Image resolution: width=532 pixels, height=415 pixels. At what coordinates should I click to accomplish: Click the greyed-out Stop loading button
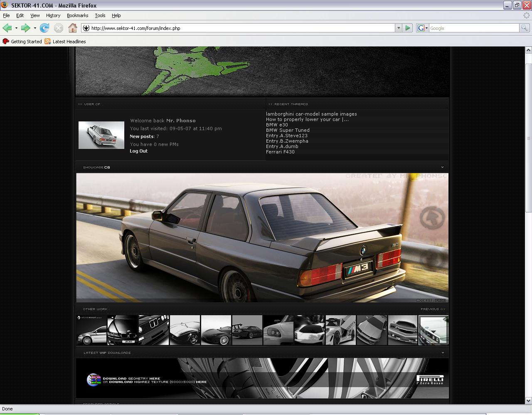point(59,28)
